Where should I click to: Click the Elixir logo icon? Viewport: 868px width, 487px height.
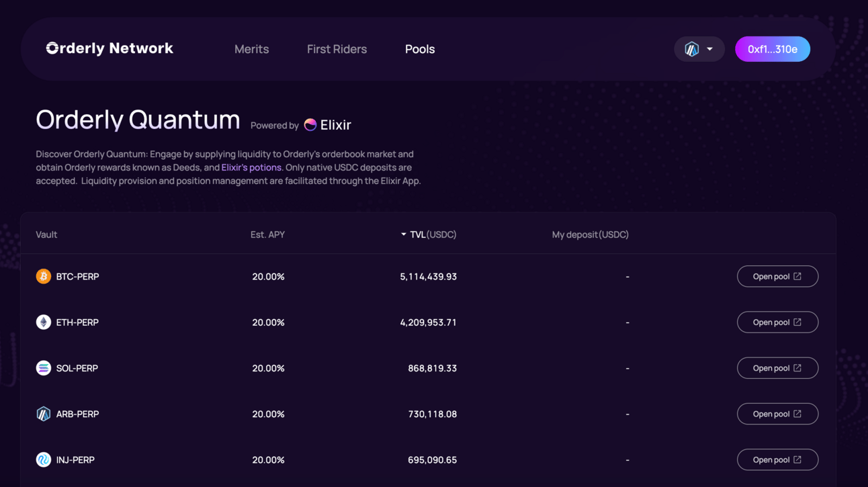[x=310, y=125]
